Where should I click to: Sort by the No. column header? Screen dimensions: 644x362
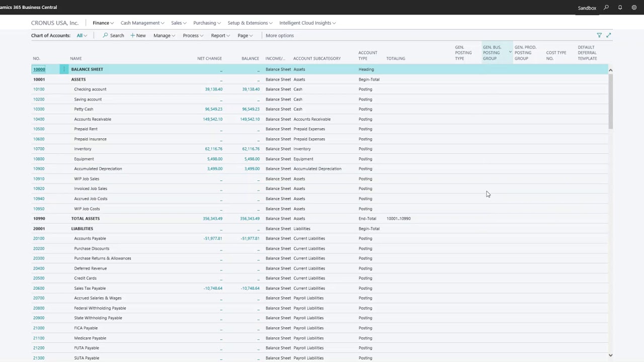click(36, 58)
